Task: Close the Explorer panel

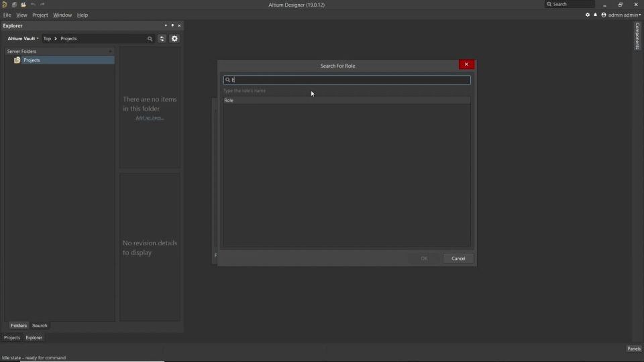Action: 179,25
